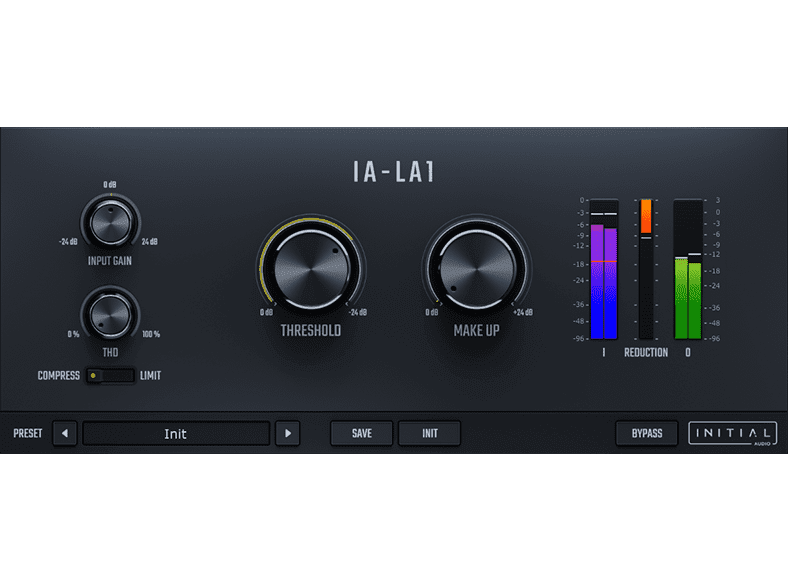Click the MAKE UP label
The width and height of the screenshot is (788, 581).
pyautogui.click(x=476, y=330)
